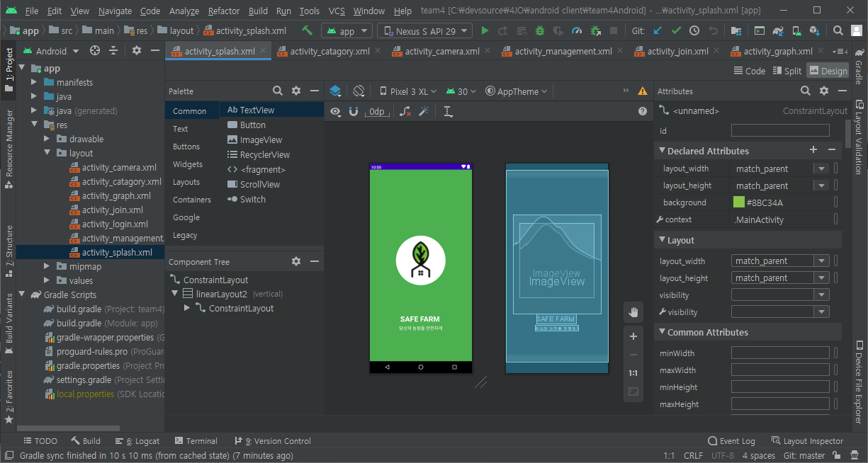The height and width of the screenshot is (463, 868).
Task: Open the Pixel 3 XL device dropdown
Action: (408, 91)
